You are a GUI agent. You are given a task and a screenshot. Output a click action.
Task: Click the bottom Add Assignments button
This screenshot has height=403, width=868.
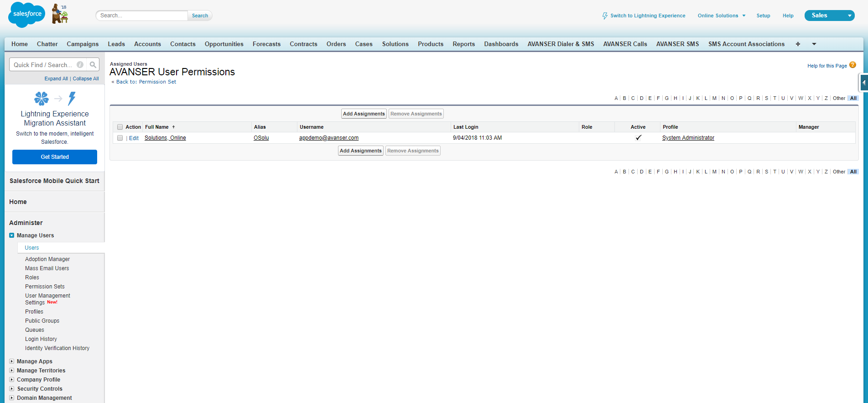(361, 151)
